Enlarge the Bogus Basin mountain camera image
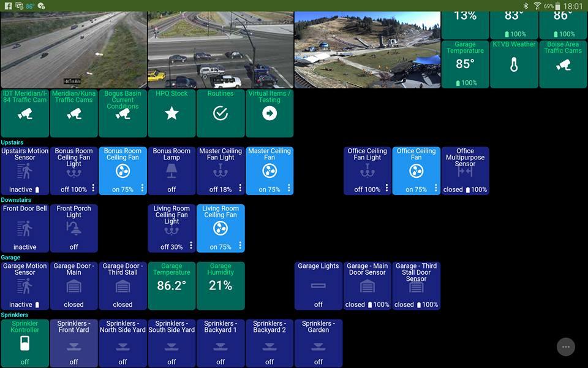The image size is (588, 368). (367, 50)
